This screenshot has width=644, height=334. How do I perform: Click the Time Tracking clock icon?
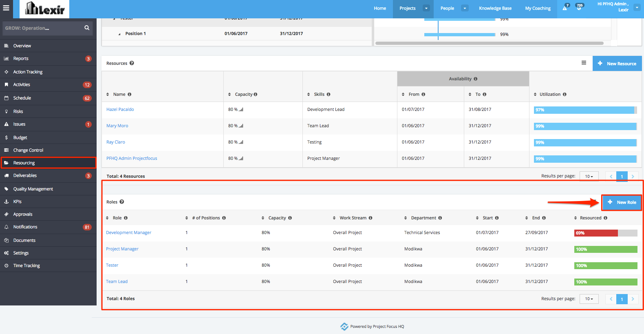tap(6, 265)
